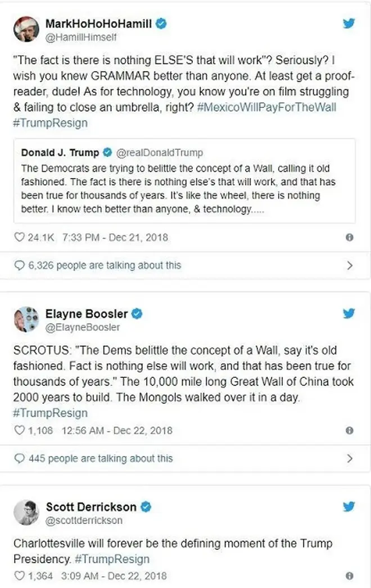
Task: Like Elayne Boosler's tweet with heart icon
Action: [x=19, y=431]
